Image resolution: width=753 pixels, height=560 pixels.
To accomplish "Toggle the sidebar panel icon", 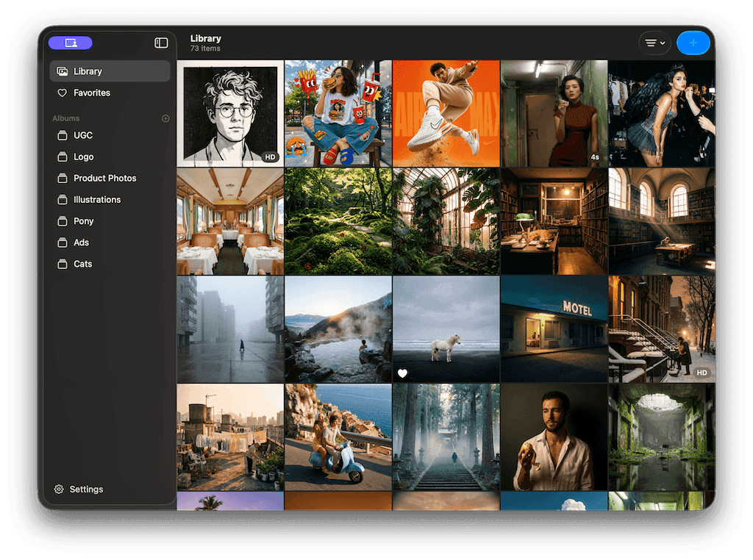I will tap(161, 43).
